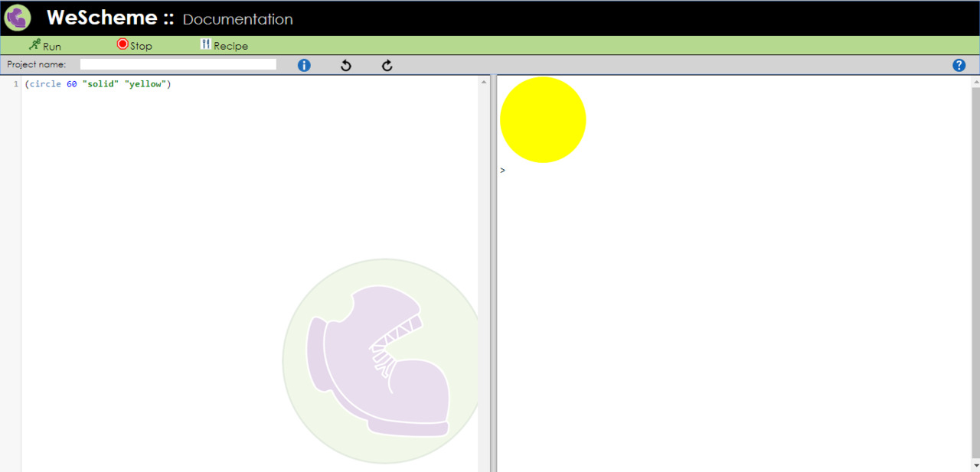Click the output pane's scroll up arrow
This screenshot has height=472, width=980.
975,81
